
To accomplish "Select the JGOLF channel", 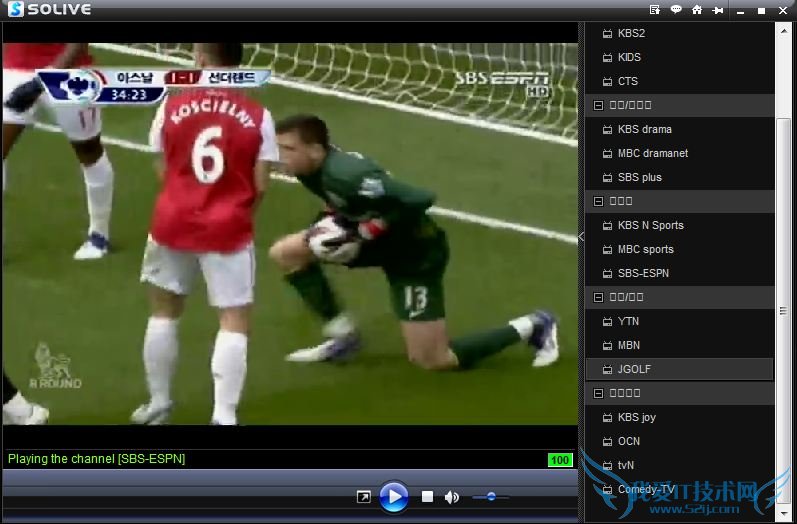I will click(679, 369).
